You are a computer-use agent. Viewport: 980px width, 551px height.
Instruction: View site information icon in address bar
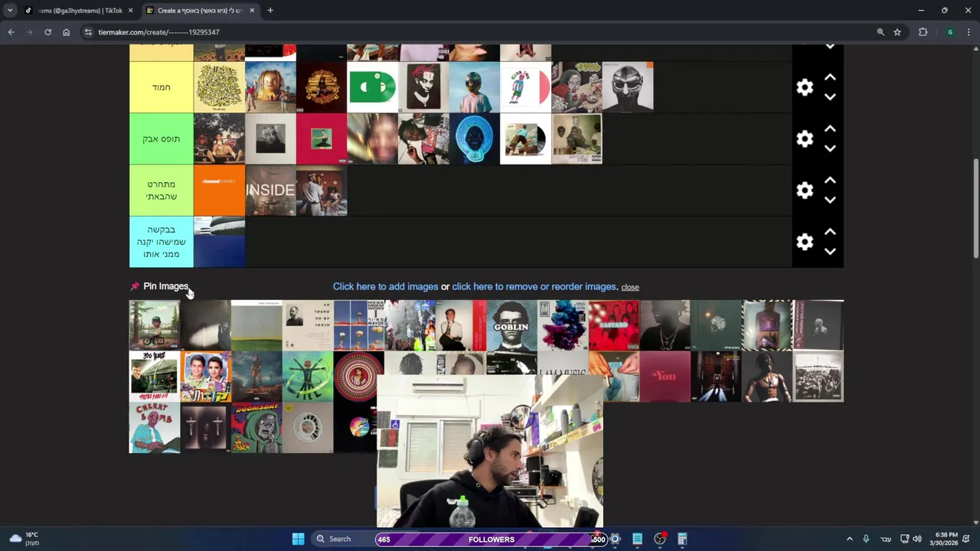click(88, 32)
